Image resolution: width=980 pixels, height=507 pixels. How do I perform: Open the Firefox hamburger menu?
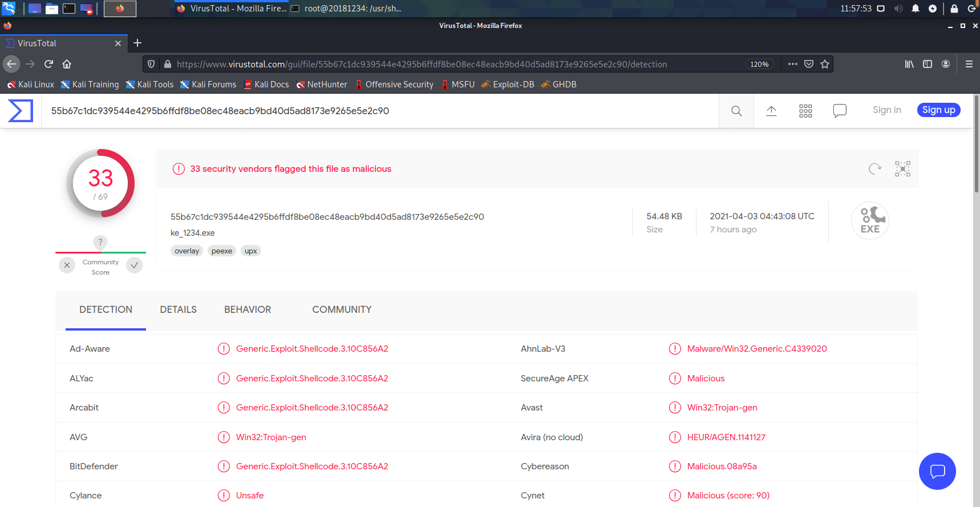(x=969, y=64)
